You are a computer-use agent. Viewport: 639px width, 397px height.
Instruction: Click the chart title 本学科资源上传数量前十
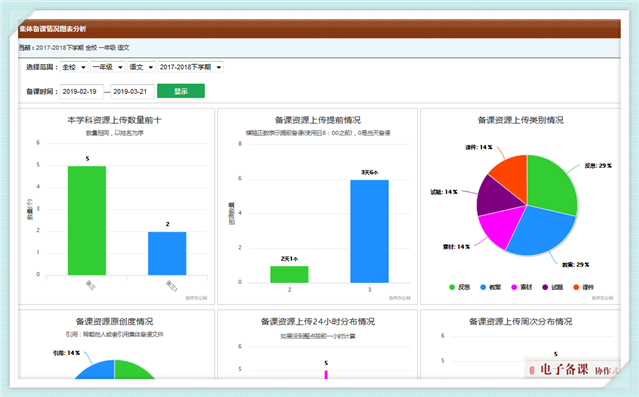tap(115, 120)
